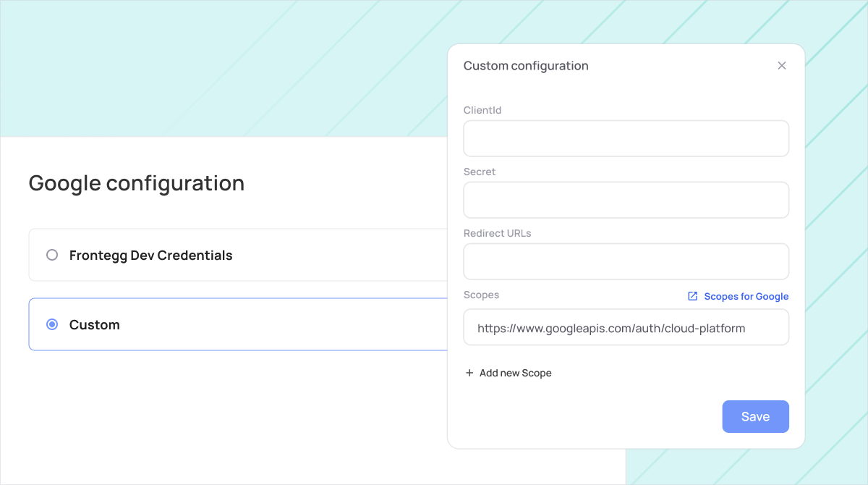The width and height of the screenshot is (868, 485).
Task: Save the custom configuration
Action: click(x=755, y=416)
